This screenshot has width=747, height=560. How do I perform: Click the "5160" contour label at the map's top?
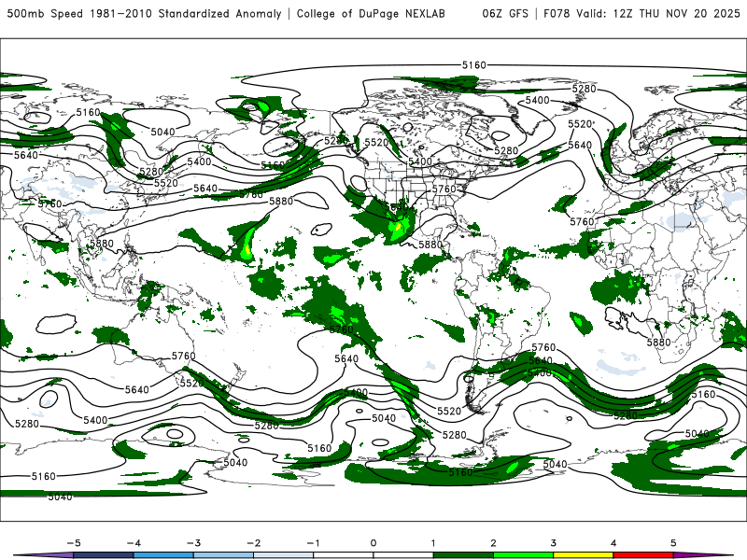point(474,64)
